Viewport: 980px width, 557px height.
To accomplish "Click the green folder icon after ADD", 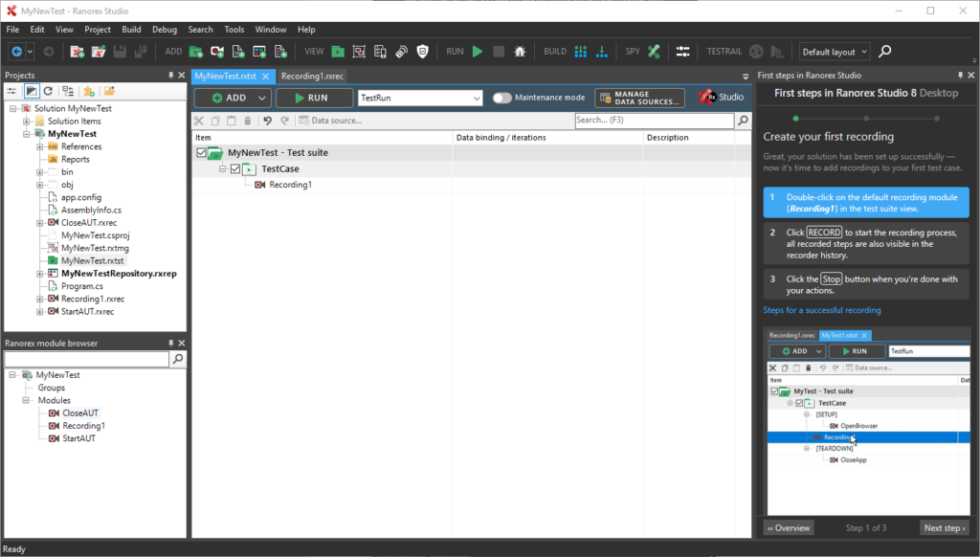I will [196, 52].
